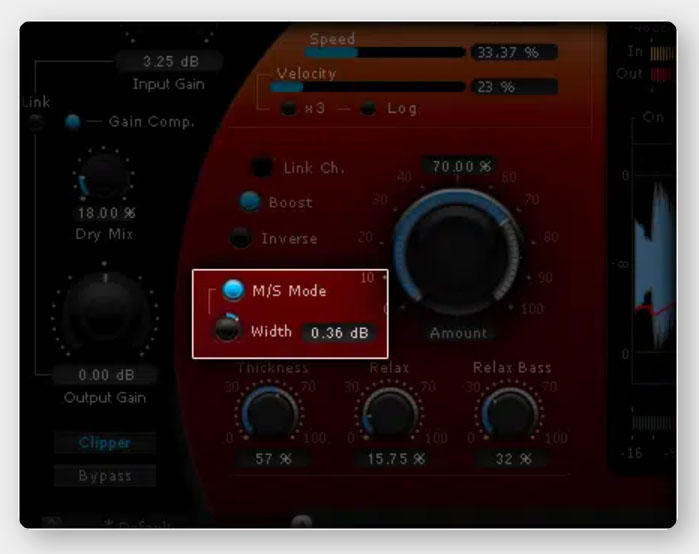Click the Width value field 0.36 dB
The image size is (699, 554).
[x=339, y=332]
